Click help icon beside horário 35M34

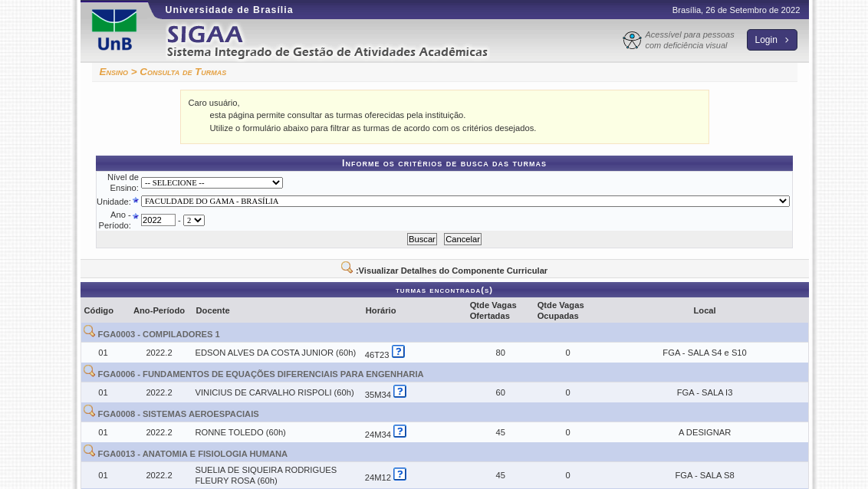[x=399, y=392]
